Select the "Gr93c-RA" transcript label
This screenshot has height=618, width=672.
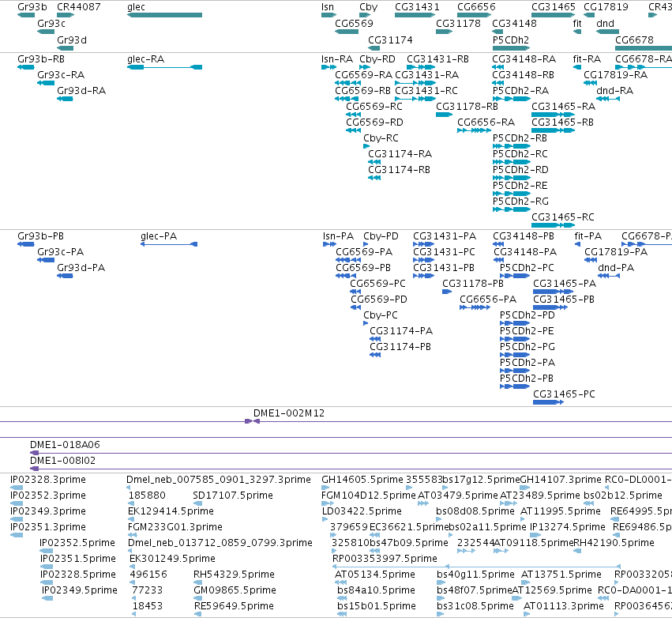tap(61, 74)
